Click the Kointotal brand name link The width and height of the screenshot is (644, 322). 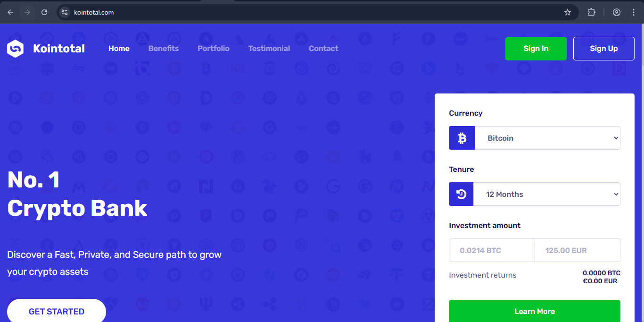click(x=59, y=48)
